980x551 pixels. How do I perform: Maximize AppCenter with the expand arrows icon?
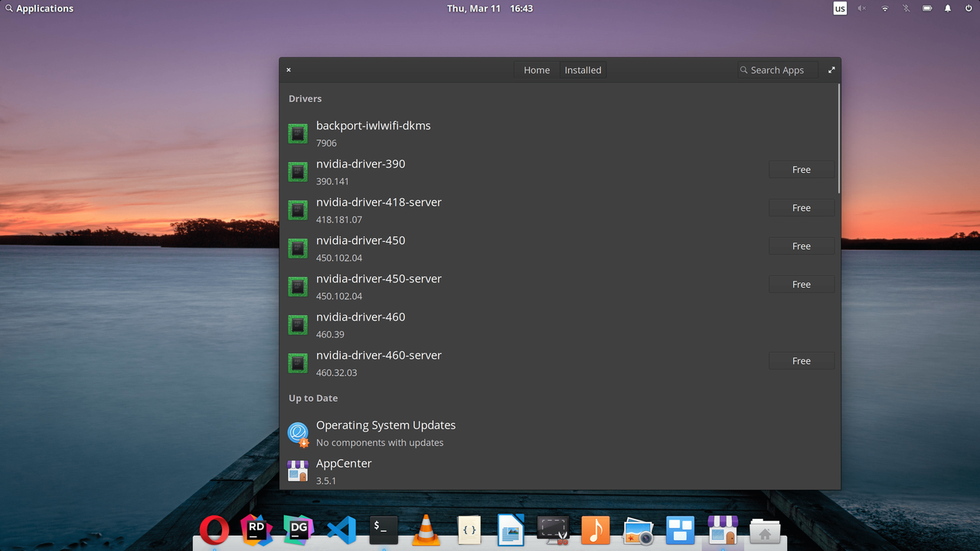[x=831, y=70]
